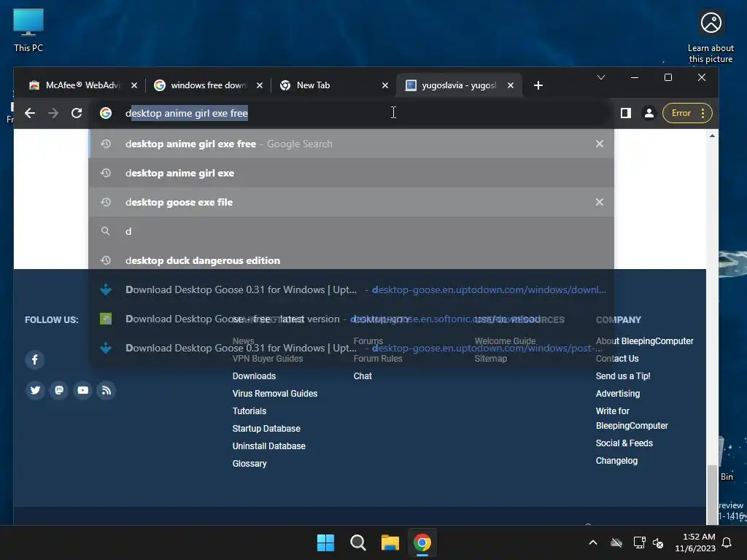The height and width of the screenshot is (560, 747).
Task: Click the Error update button
Action: point(687,113)
